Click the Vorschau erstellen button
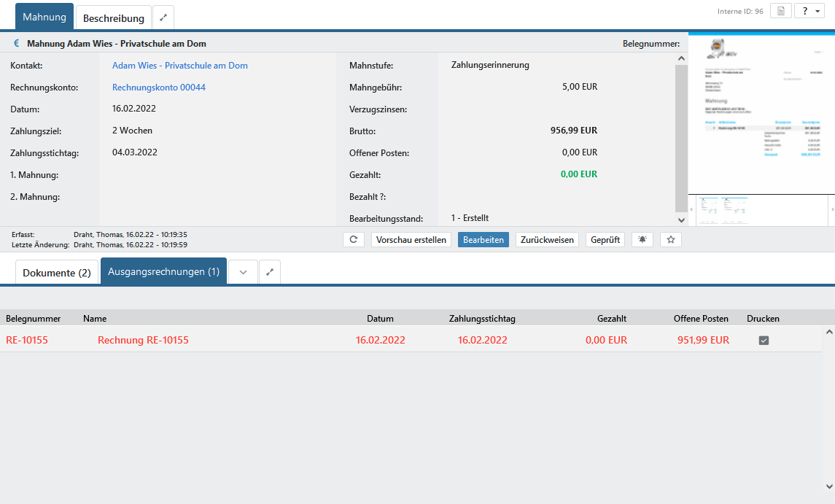This screenshot has width=835, height=504. 411,239
